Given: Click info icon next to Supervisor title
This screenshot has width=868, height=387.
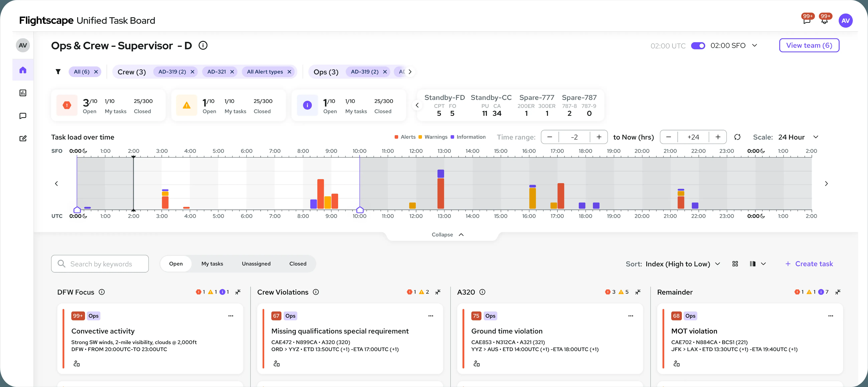Looking at the screenshot, I should [x=203, y=45].
